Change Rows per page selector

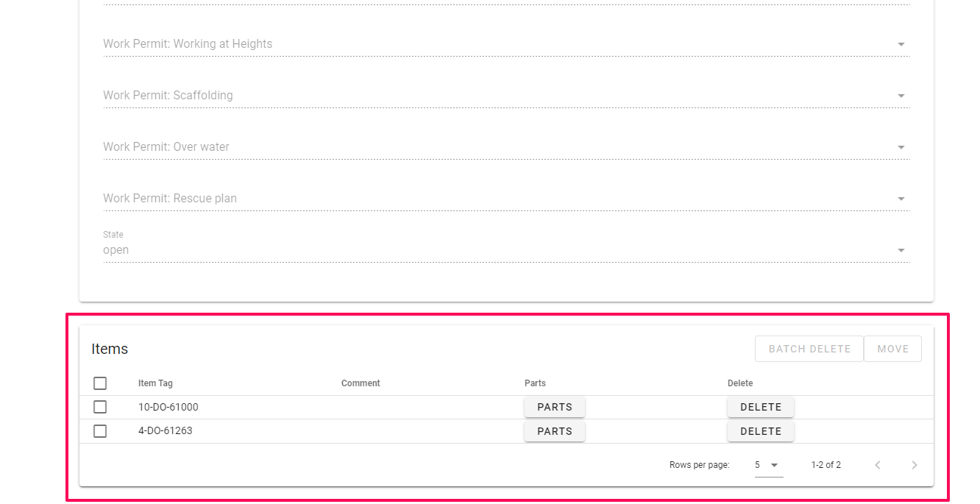coord(767,465)
